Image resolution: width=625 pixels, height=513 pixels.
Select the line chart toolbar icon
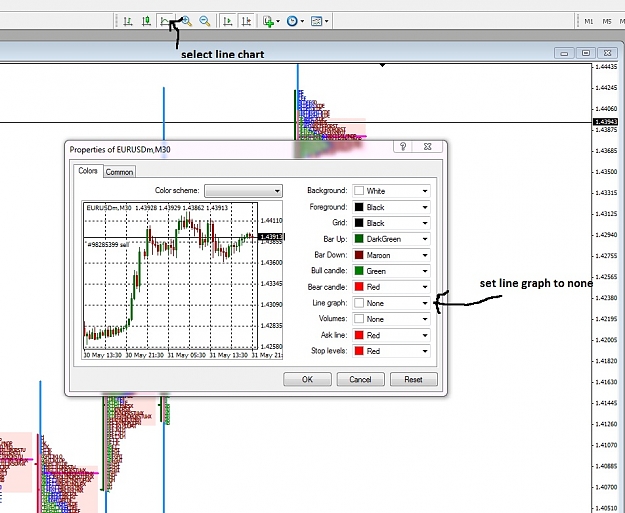pyautogui.click(x=165, y=21)
